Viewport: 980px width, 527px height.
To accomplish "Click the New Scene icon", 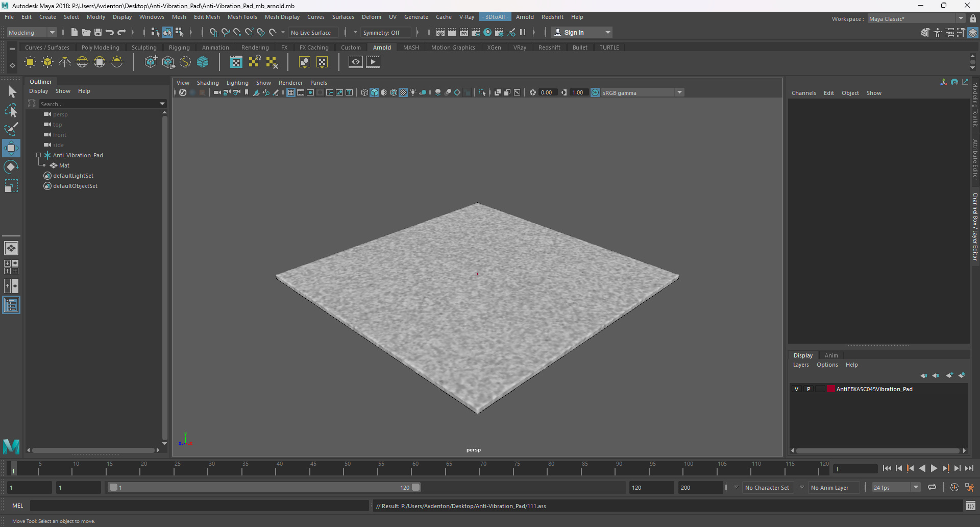I will point(74,32).
